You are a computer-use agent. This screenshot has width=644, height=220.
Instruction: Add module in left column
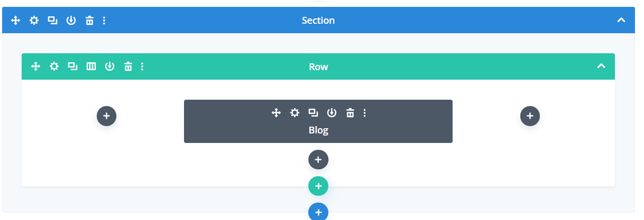pos(106,116)
